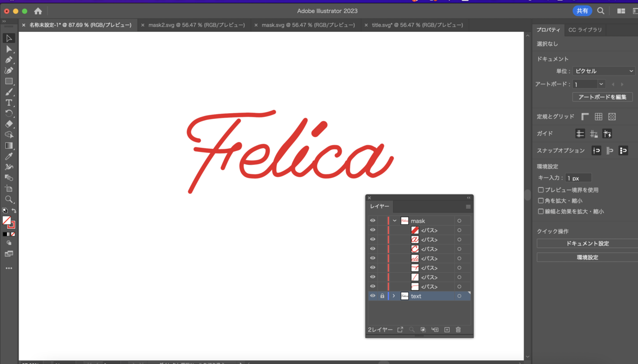Enable '線幅と効果を拡大・縮小' checkbox
The height and width of the screenshot is (364, 638).
point(541,211)
